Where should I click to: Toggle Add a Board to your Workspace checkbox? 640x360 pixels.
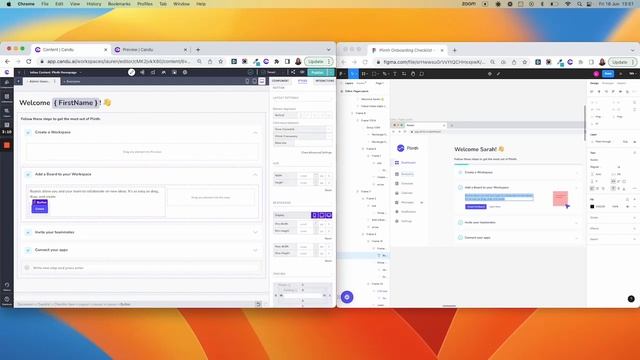coord(28,174)
